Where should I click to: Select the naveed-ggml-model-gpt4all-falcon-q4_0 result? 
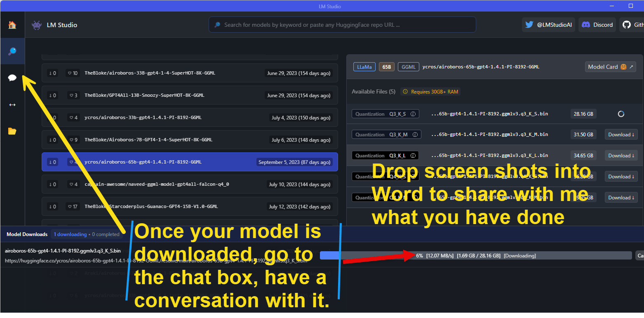coord(190,184)
